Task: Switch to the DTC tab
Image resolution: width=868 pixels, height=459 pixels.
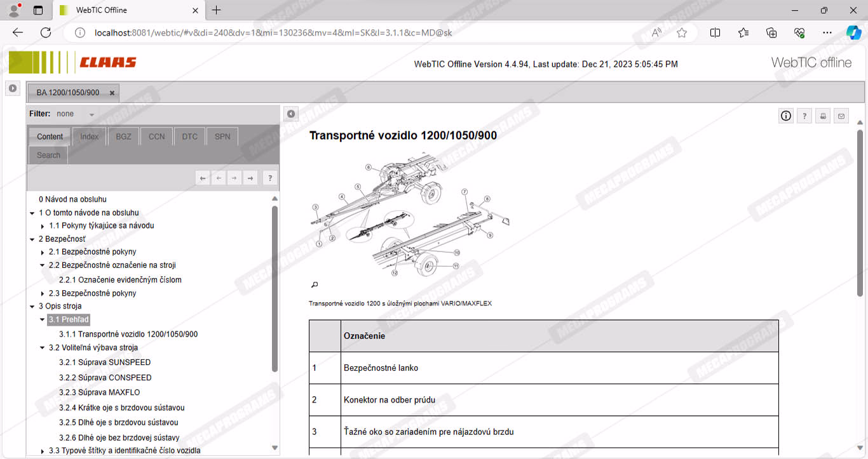Action: pos(189,136)
